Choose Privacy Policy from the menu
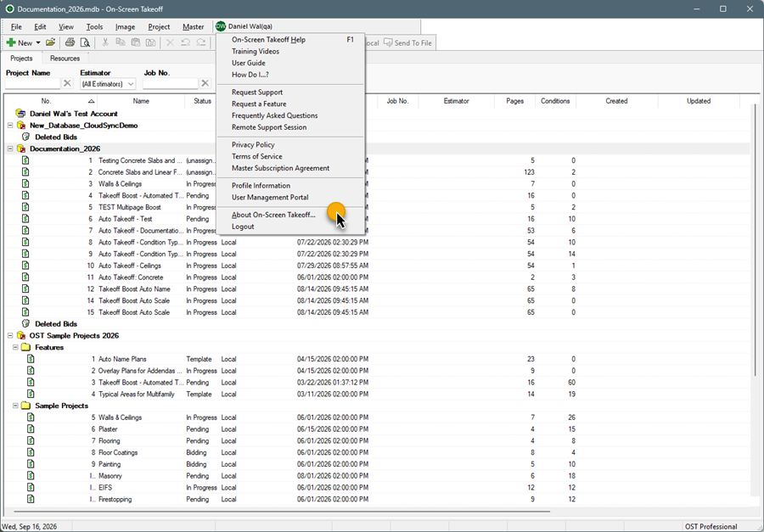 coord(290,145)
